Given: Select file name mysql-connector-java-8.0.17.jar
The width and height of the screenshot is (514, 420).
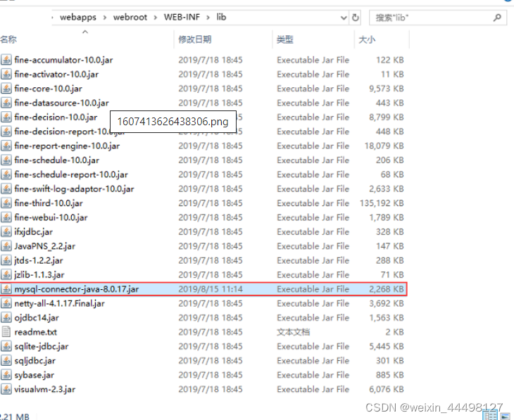Looking at the screenshot, I should (x=76, y=289).
